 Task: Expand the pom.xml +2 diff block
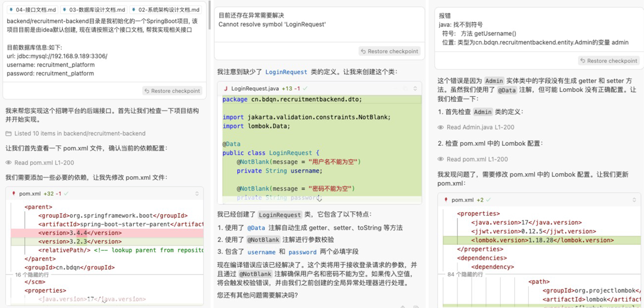click(x=634, y=200)
